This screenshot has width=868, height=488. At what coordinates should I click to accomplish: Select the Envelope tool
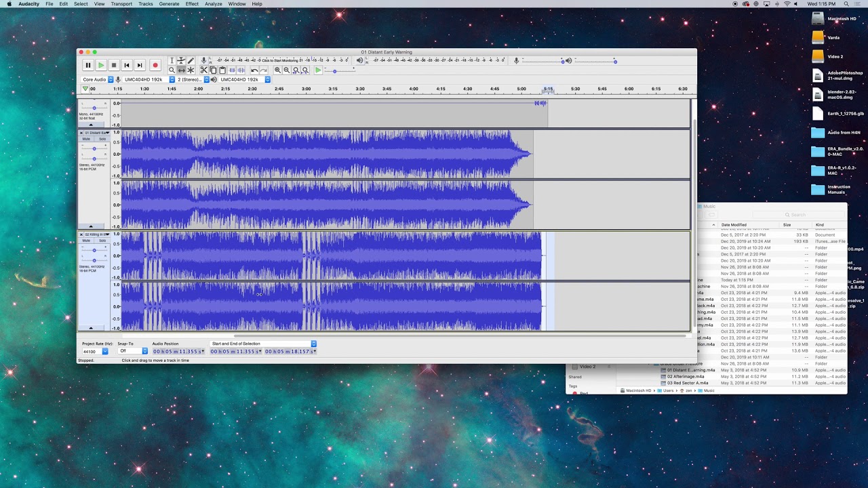click(x=181, y=60)
